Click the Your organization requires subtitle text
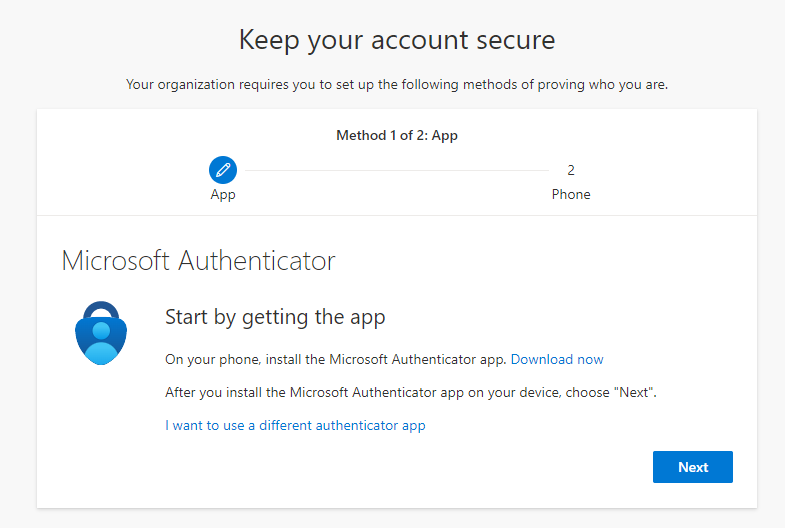Screen dimensions: 785x528 tap(397, 85)
